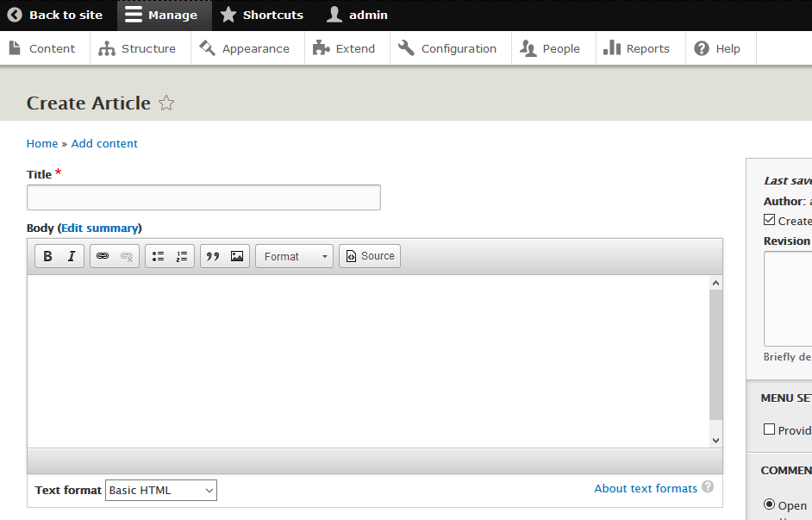Switch editor to Source view
Viewport: 812px width, 520px height.
click(370, 256)
